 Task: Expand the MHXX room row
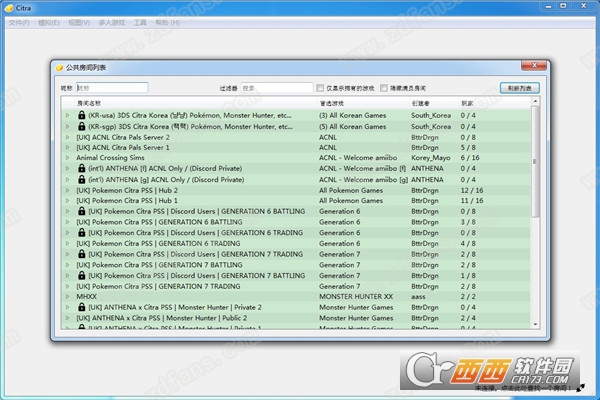click(68, 296)
